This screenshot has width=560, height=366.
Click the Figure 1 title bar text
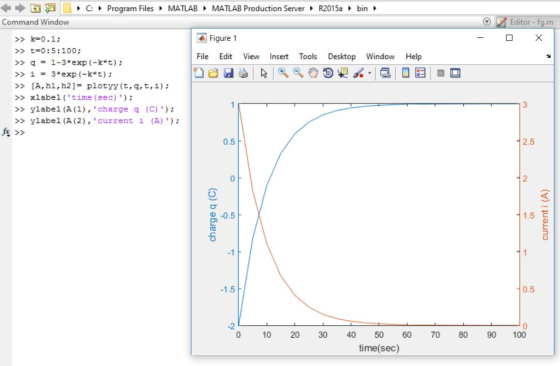pyautogui.click(x=223, y=38)
